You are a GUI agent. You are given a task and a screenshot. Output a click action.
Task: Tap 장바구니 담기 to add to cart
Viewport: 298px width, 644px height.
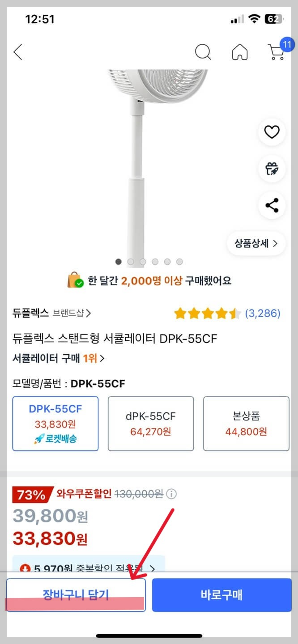[x=75, y=595]
